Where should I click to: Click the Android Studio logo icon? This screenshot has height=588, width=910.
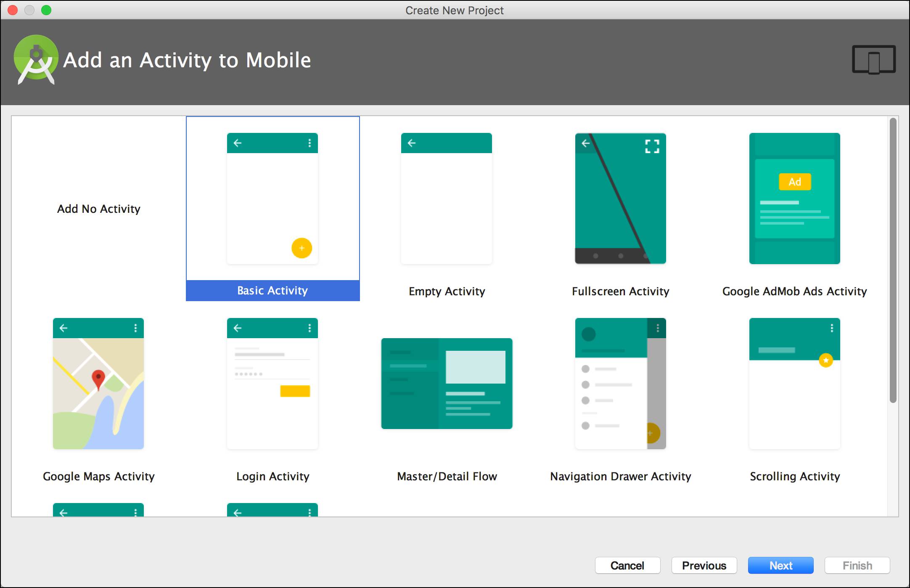point(36,59)
